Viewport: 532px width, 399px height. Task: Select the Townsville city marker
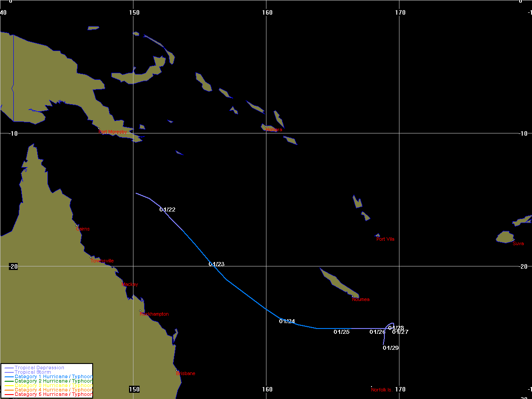click(91, 258)
